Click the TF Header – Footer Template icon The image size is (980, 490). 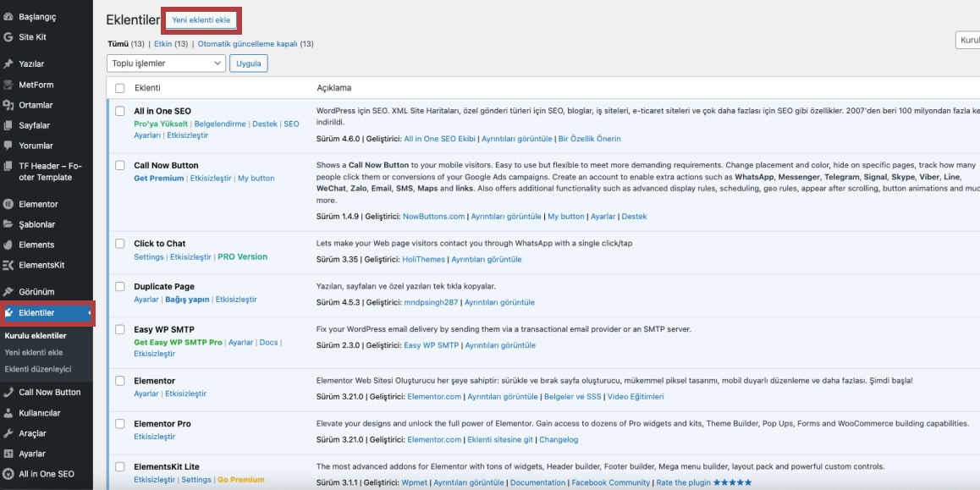[8, 166]
